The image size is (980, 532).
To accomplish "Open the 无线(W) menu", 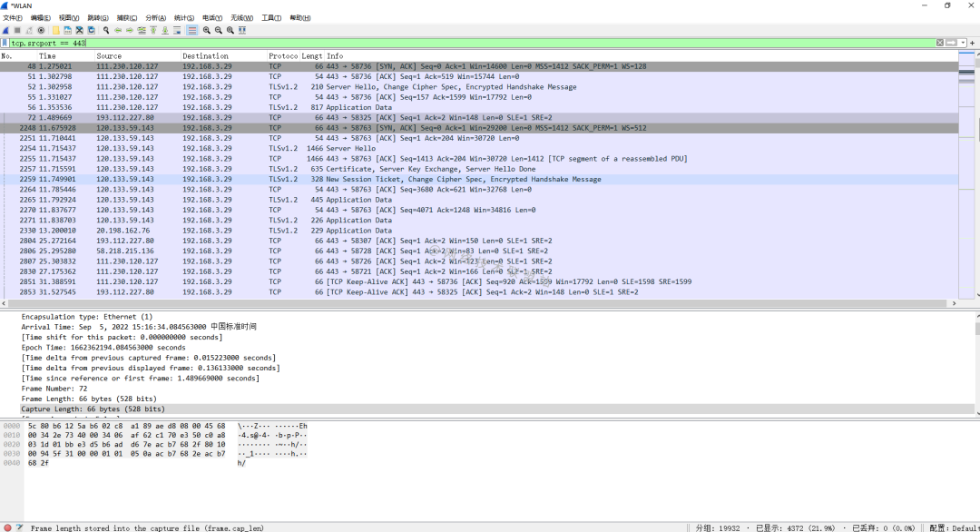I will tap(242, 17).
